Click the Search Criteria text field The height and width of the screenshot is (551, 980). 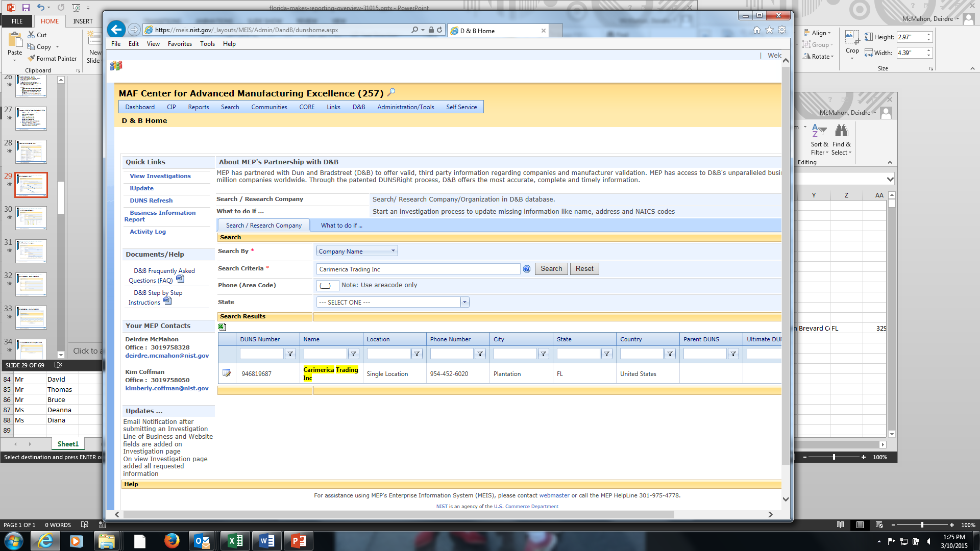click(x=418, y=269)
